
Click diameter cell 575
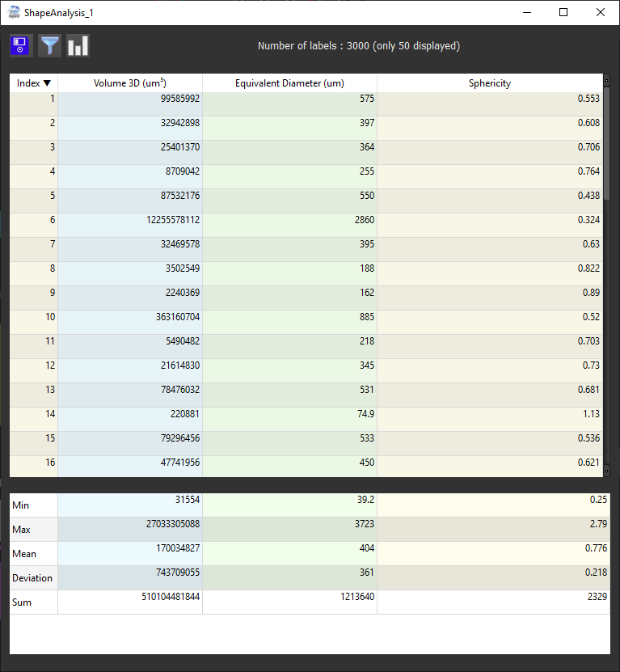290,104
